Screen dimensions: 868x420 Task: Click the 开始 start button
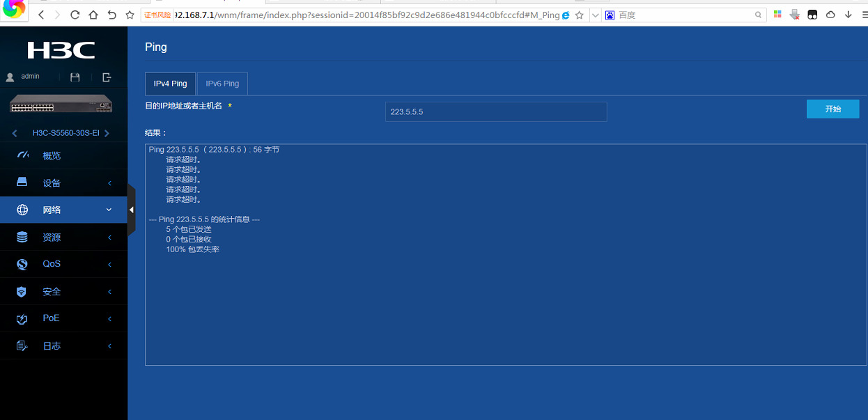click(x=832, y=109)
